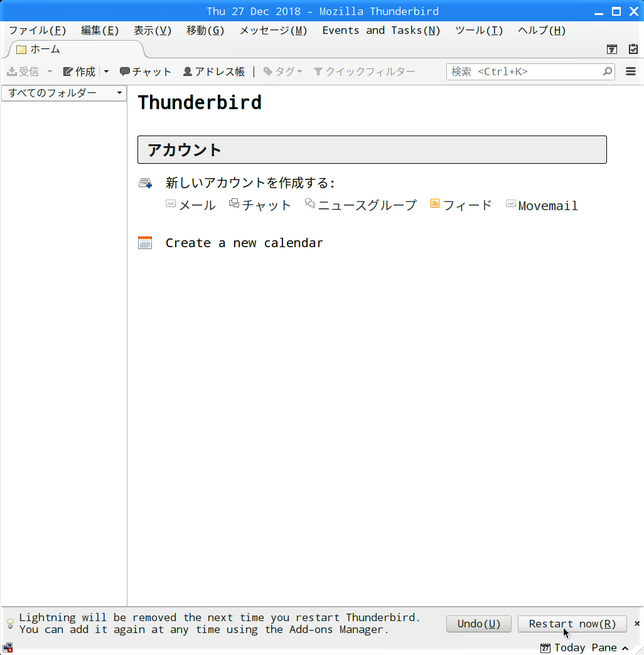Open the メッセージ(M) menu

coord(273,31)
